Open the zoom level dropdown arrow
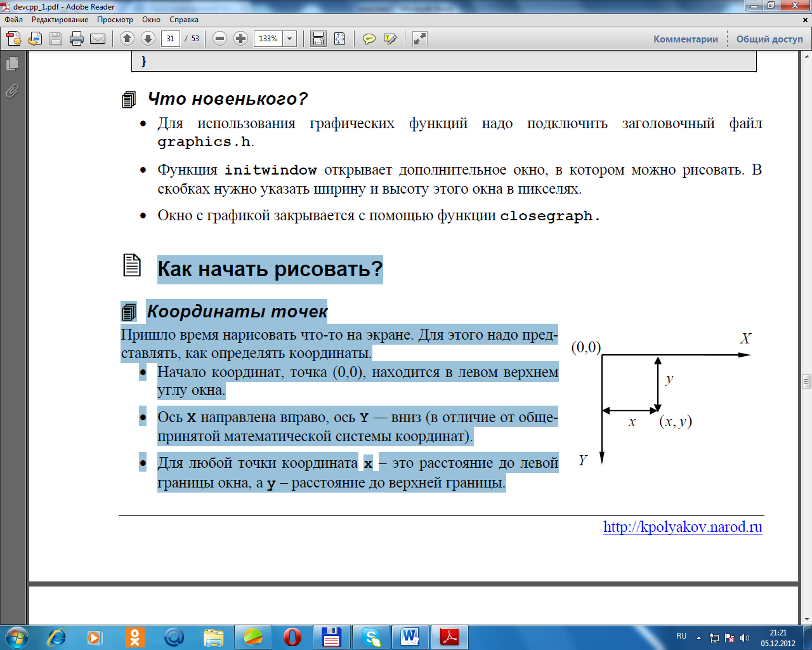This screenshot has height=650, width=812. (x=290, y=39)
